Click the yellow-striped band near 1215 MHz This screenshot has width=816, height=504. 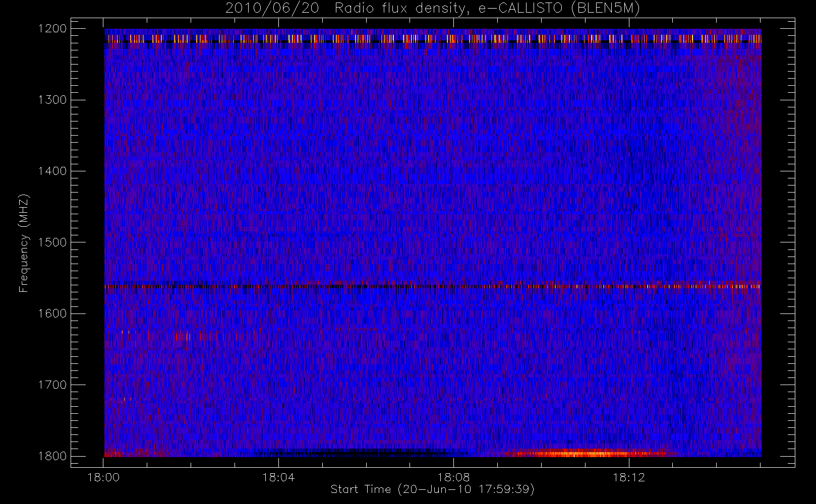coord(433,38)
